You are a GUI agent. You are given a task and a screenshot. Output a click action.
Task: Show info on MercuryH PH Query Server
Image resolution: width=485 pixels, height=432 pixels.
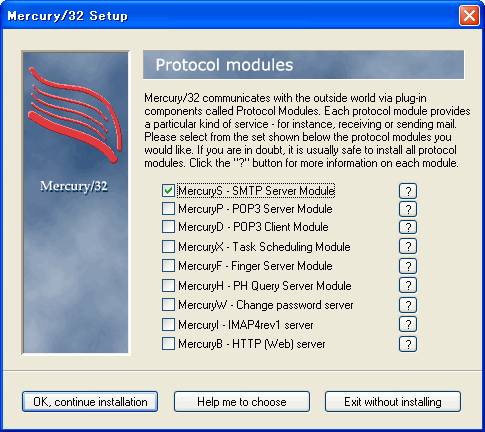click(408, 285)
